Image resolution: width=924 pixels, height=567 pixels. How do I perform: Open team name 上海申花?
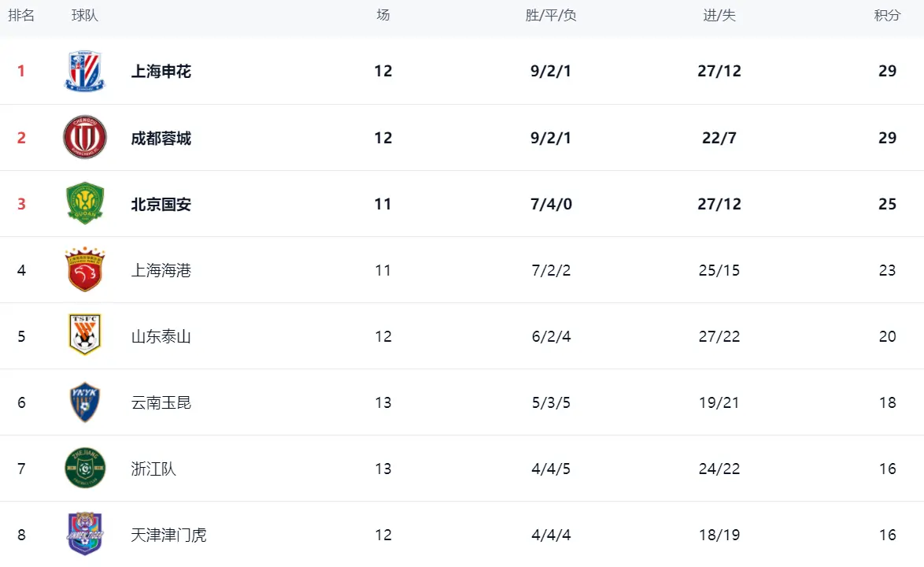[x=161, y=72]
